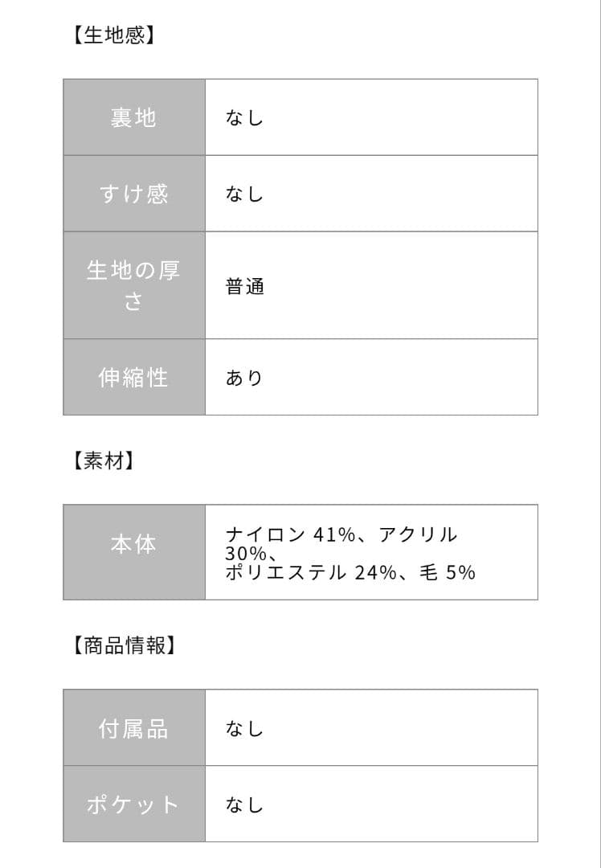Image resolution: width=601 pixels, height=868 pixels.
Task: Click the ナイロン 41% material text
Action: [290, 534]
